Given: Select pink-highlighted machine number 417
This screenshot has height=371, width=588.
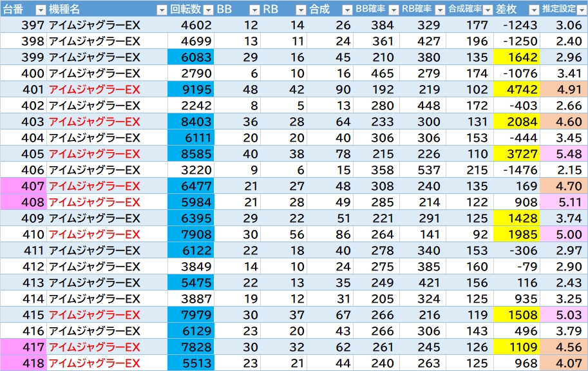Looking at the screenshot, I should pos(23,347).
